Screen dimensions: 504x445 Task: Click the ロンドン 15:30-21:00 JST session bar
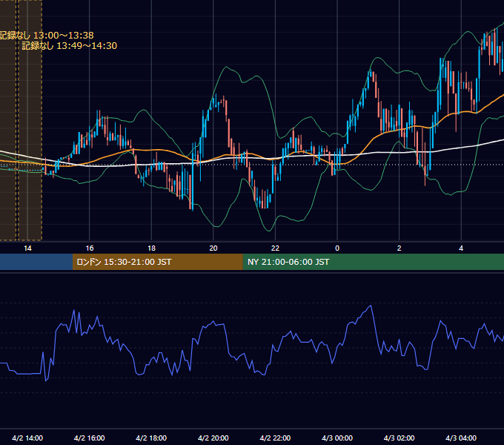157,262
